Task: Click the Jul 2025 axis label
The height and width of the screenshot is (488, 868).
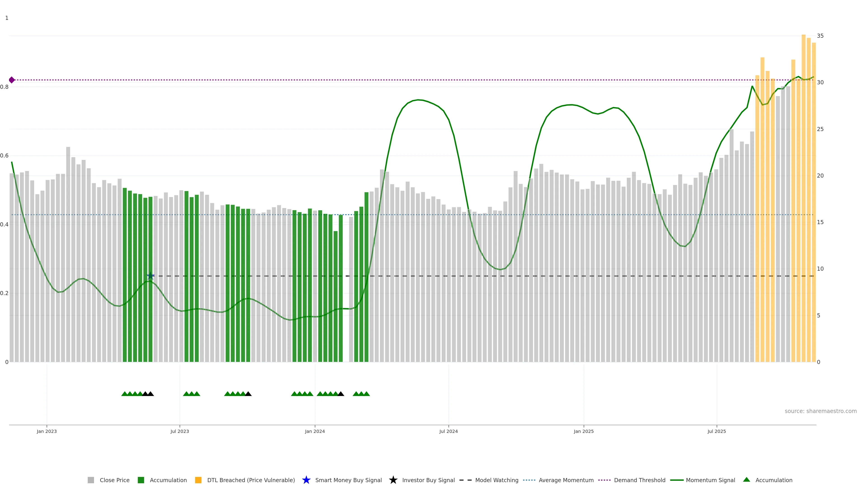Action: (716, 431)
